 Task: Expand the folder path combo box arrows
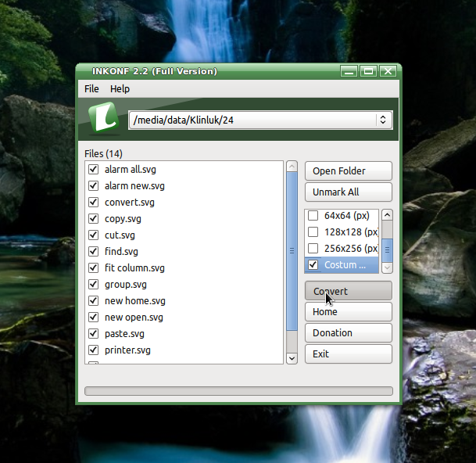(383, 120)
